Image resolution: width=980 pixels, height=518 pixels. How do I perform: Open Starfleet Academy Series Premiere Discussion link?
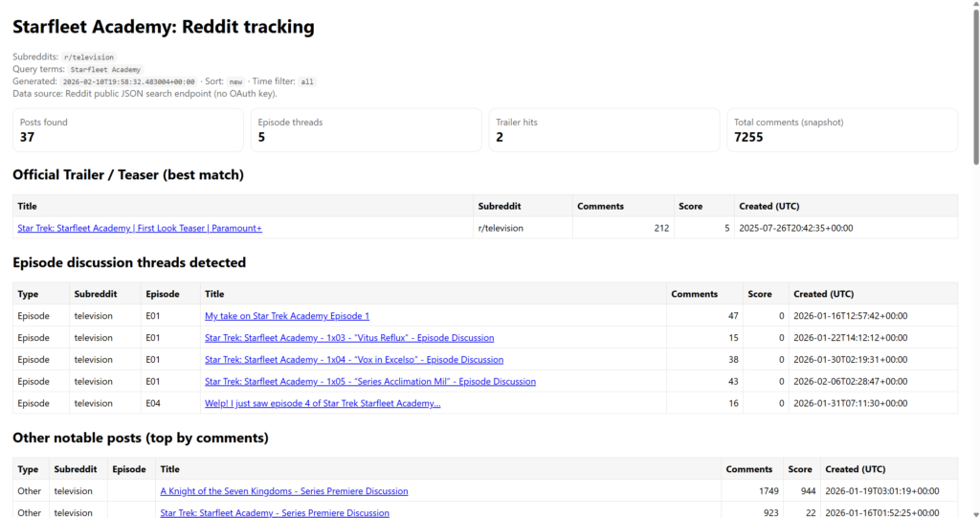pyautogui.click(x=274, y=513)
